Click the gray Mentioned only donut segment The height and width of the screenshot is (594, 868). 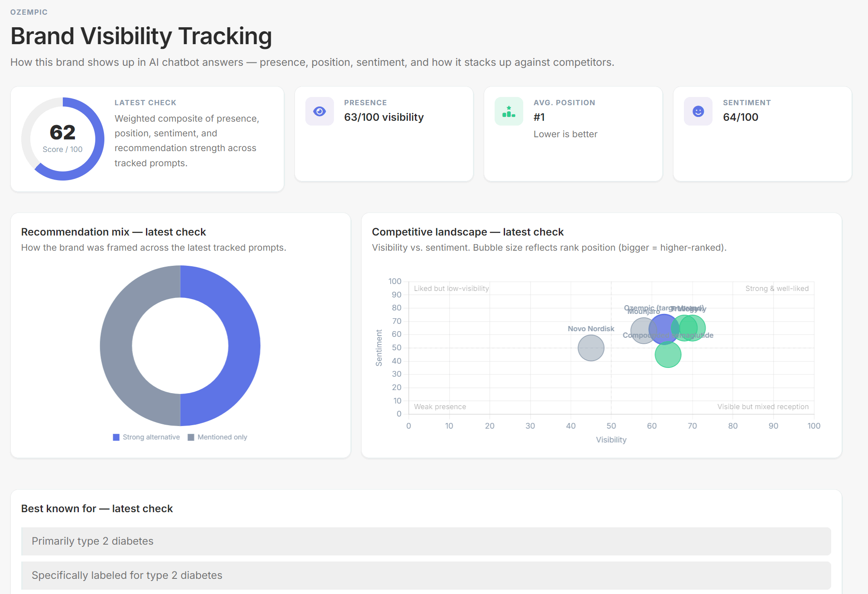[x=116, y=345]
